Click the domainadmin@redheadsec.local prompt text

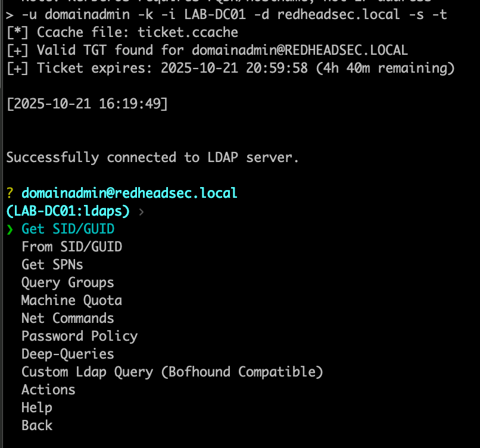pyautogui.click(x=129, y=193)
